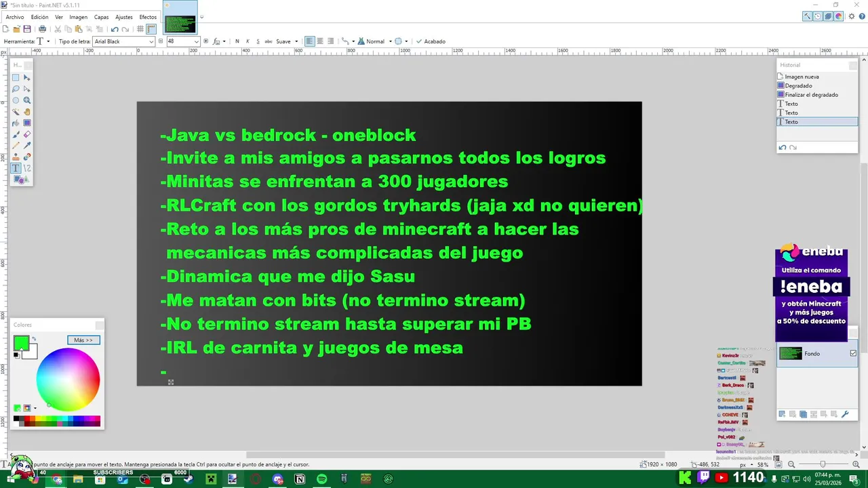Select the Rectangle Select tool
This screenshot has width=868, height=488.
tap(16, 77)
